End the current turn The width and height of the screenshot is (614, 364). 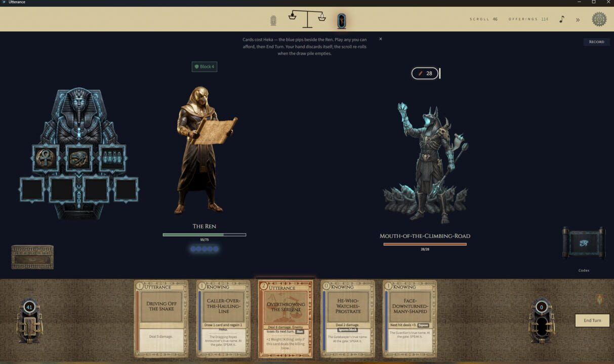592,321
